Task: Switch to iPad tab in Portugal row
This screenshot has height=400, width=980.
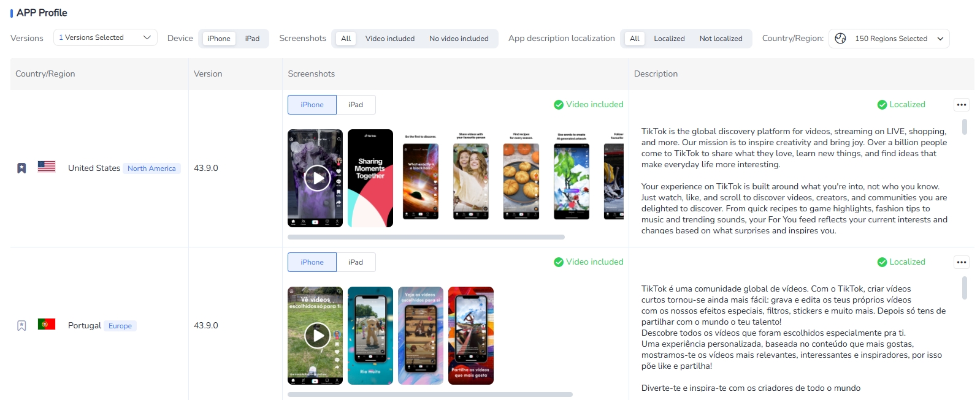Action: click(356, 262)
